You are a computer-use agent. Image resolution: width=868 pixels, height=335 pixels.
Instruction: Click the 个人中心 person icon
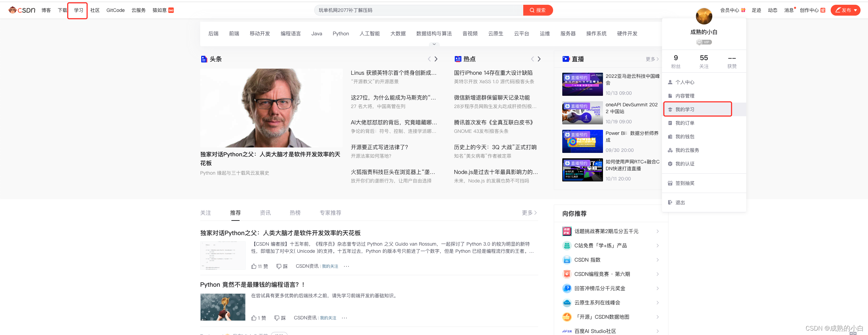[670, 82]
